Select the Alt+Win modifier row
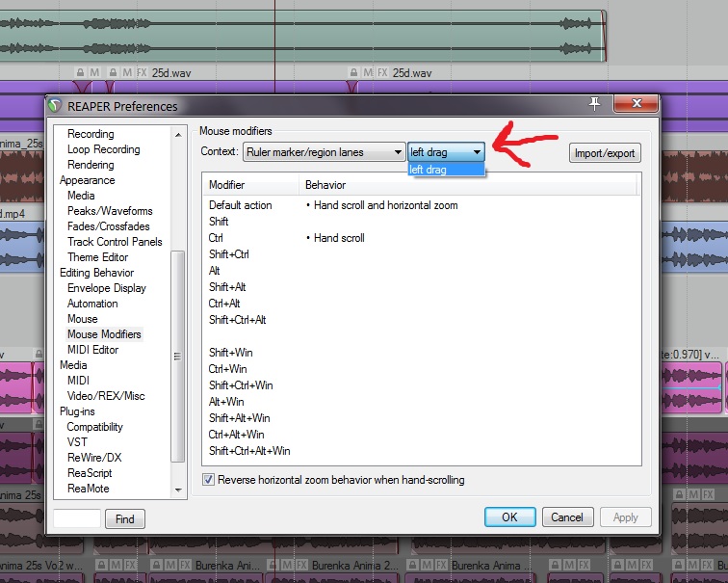 (422, 402)
